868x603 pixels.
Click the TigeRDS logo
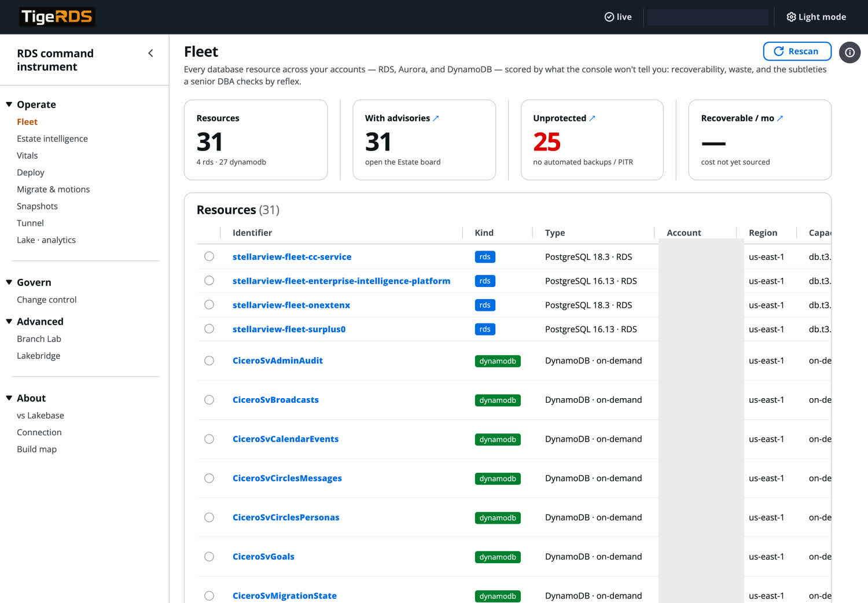click(x=57, y=17)
